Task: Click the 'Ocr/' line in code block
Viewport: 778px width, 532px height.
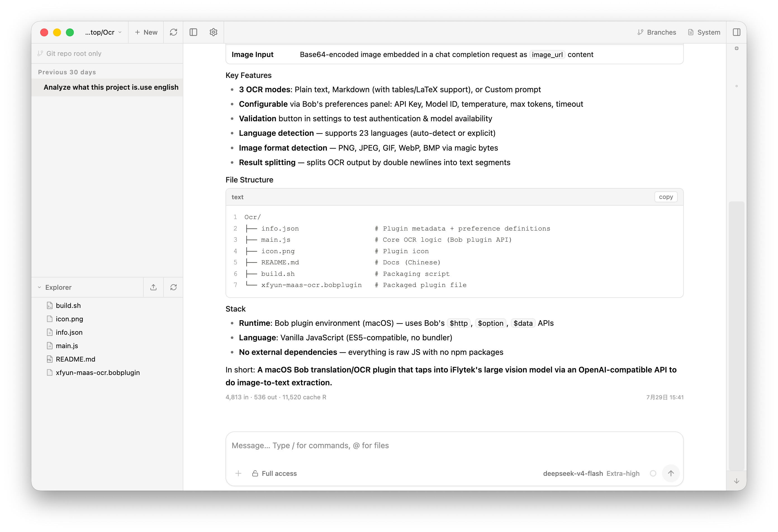Action: coord(252,217)
